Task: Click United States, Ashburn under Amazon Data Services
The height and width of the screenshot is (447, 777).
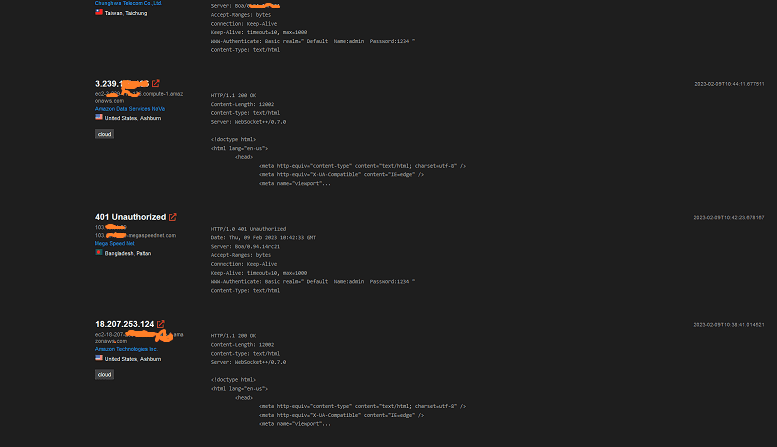Action: coord(133,118)
